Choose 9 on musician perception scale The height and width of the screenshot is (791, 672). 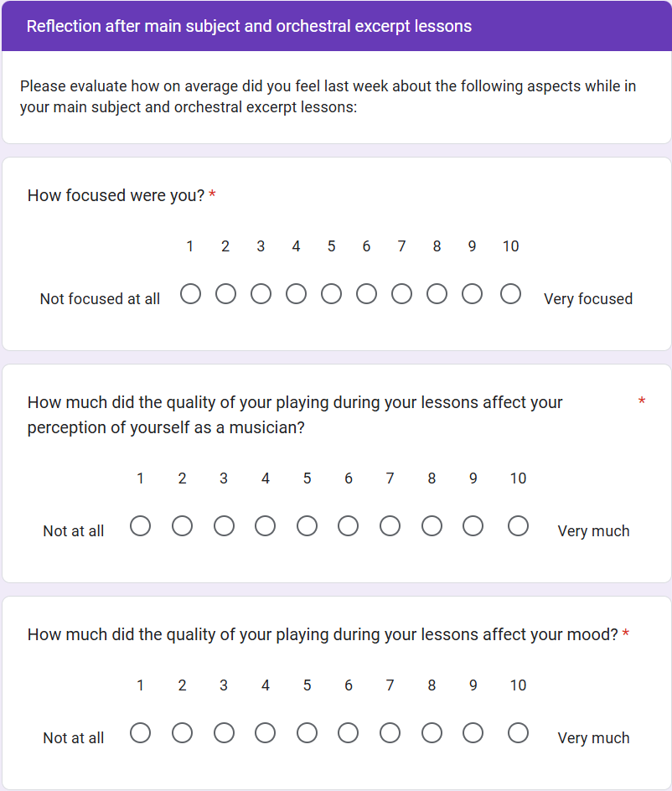(x=473, y=526)
